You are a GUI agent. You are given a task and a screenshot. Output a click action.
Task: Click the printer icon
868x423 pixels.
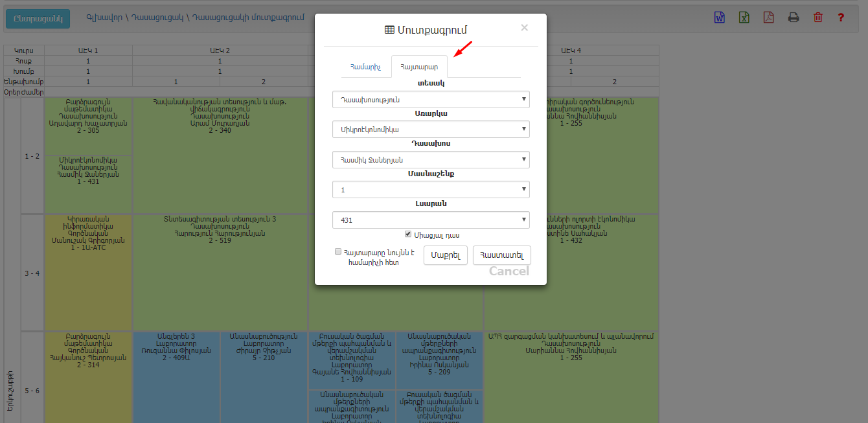pyautogui.click(x=794, y=17)
